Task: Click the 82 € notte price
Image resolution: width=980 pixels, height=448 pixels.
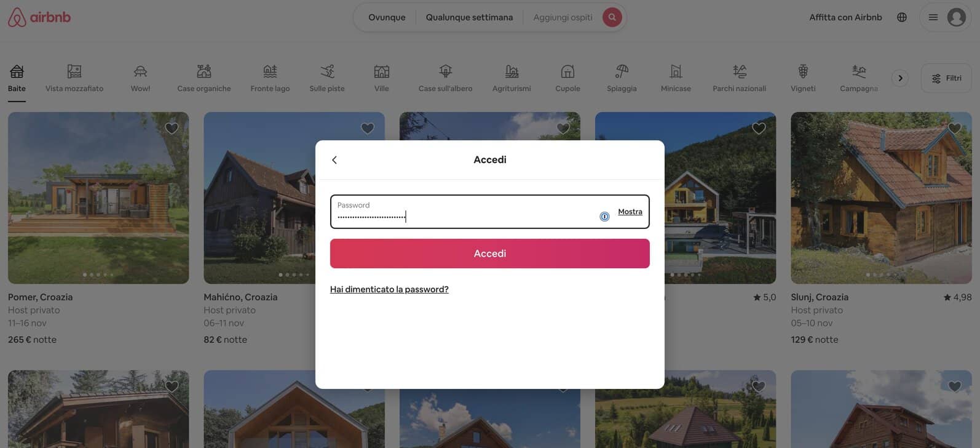Action: pyautogui.click(x=225, y=340)
